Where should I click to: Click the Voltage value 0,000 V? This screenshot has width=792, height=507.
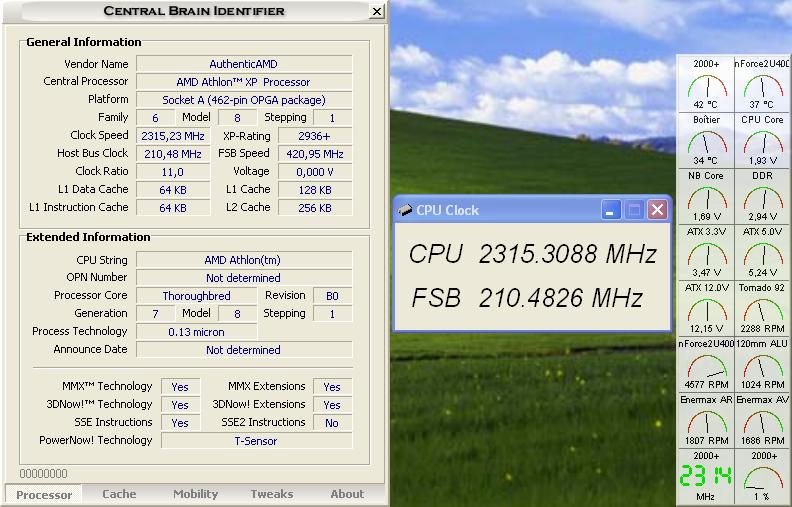click(315, 172)
